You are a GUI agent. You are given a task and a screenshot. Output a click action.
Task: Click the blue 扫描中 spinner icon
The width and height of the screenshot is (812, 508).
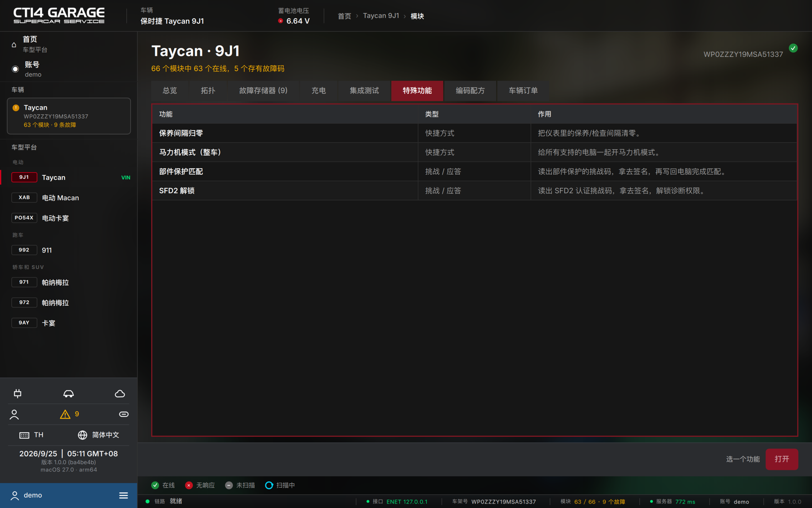tap(269, 485)
